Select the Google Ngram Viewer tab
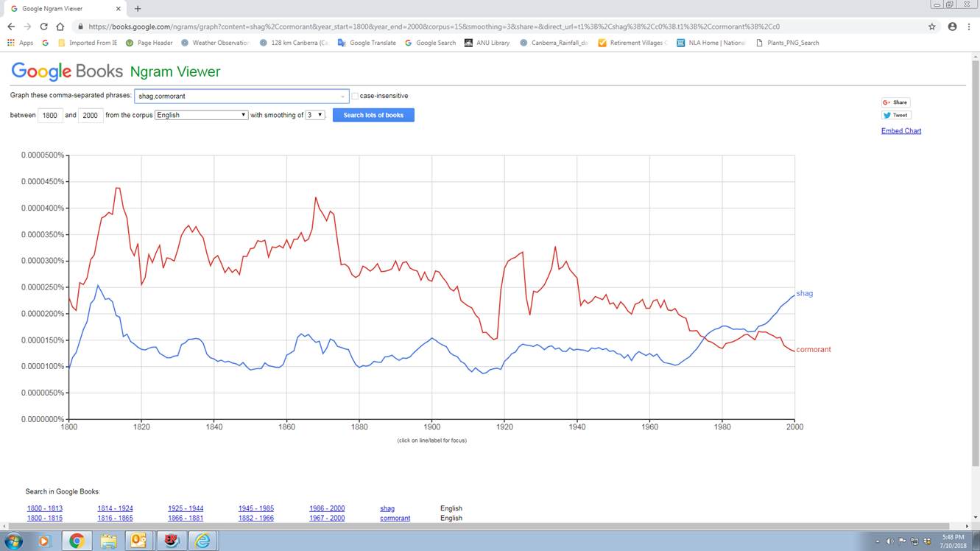This screenshot has width=980, height=551. (63, 9)
